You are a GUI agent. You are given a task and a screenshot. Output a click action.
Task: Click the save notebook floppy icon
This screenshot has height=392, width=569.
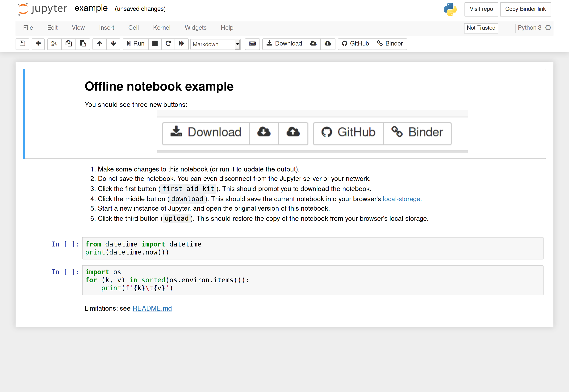click(x=22, y=44)
